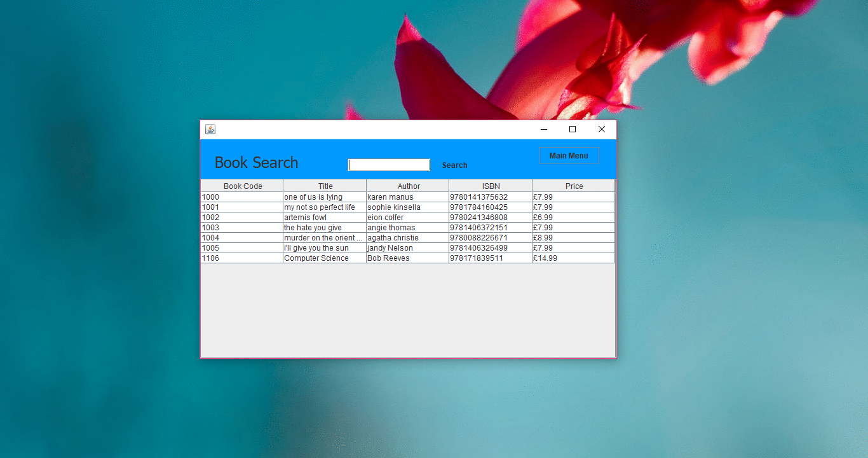Select title 'i'll give you the sun'
This screenshot has width=868, height=458.
click(x=325, y=248)
